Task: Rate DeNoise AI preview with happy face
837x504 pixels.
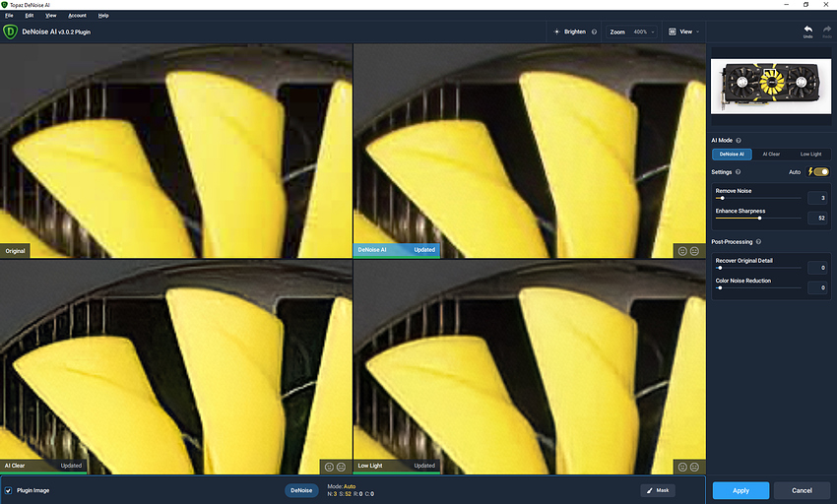Action: 682,251
